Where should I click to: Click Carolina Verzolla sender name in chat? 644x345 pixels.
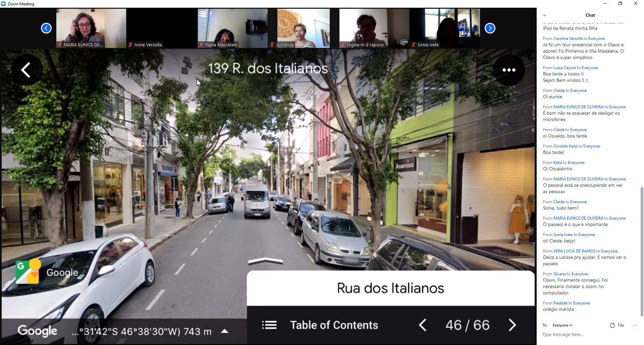568,39
